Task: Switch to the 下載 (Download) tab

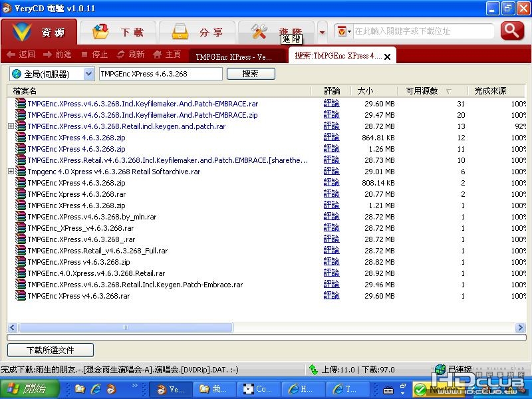Action: coord(118,32)
